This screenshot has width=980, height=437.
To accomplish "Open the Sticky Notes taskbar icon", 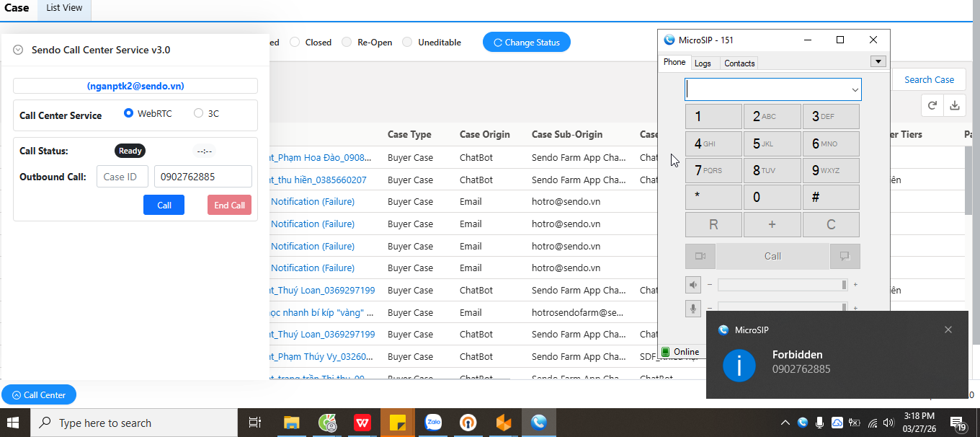I will coord(398,423).
